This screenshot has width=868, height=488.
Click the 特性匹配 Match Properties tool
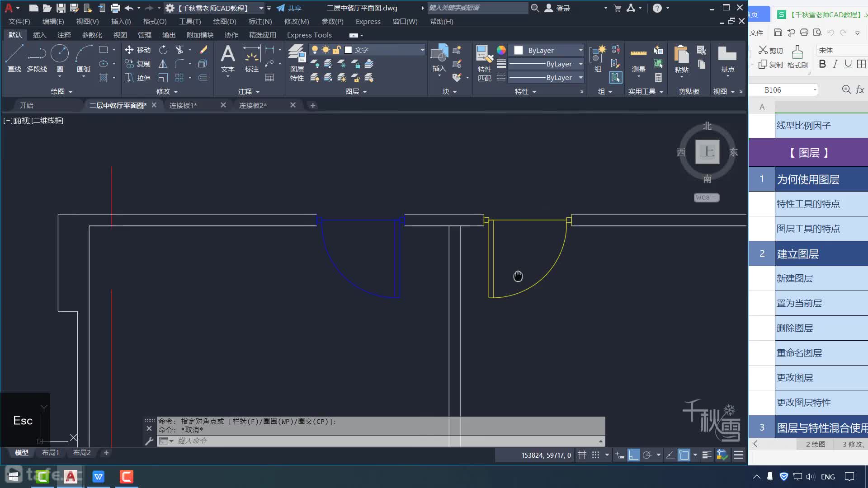[484, 63]
